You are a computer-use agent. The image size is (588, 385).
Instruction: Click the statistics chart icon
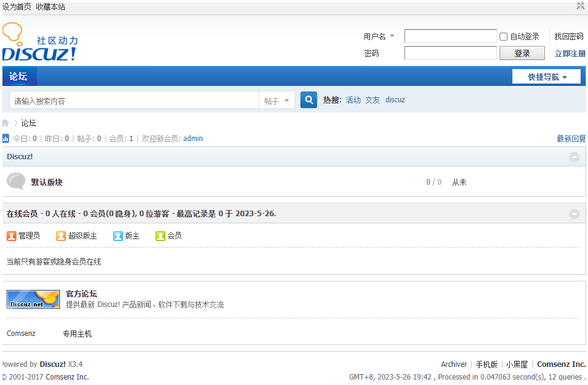pyautogui.click(x=5, y=139)
